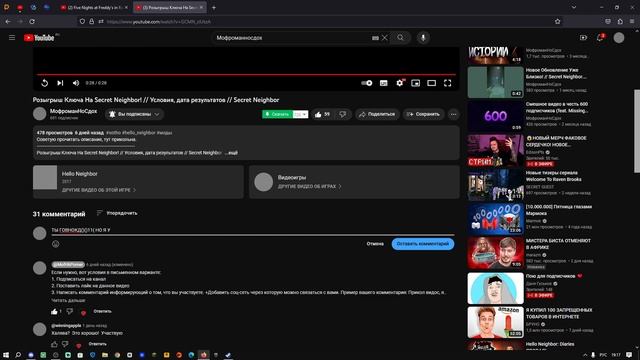This screenshot has height=360, width=640.
Task: Go back in browser history
Action: 8,22
